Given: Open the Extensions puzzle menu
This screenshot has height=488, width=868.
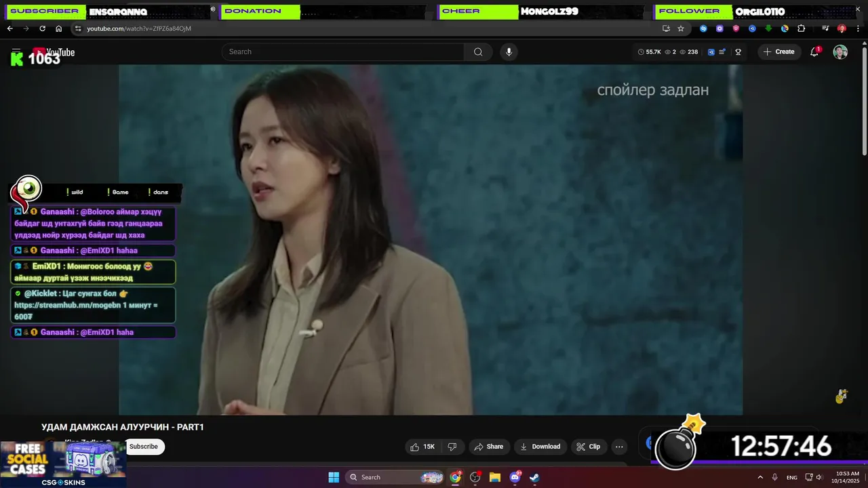Looking at the screenshot, I should click(x=801, y=28).
